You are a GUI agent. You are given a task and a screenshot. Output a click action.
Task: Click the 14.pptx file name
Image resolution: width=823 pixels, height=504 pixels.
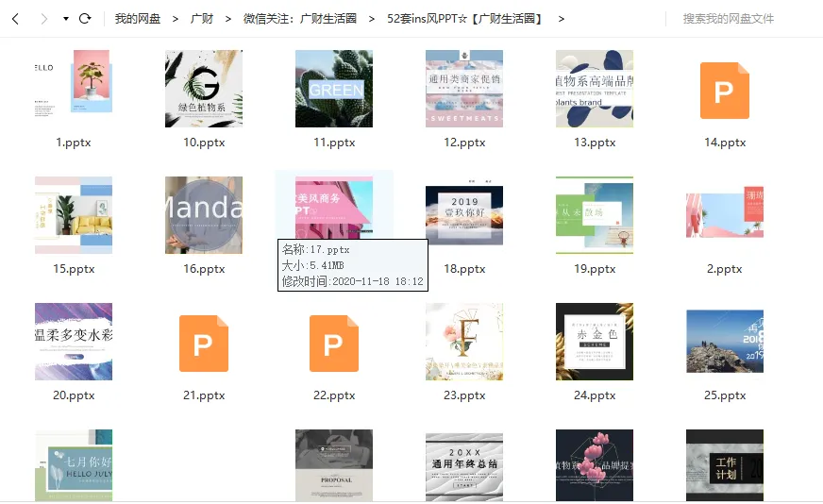[x=724, y=143]
